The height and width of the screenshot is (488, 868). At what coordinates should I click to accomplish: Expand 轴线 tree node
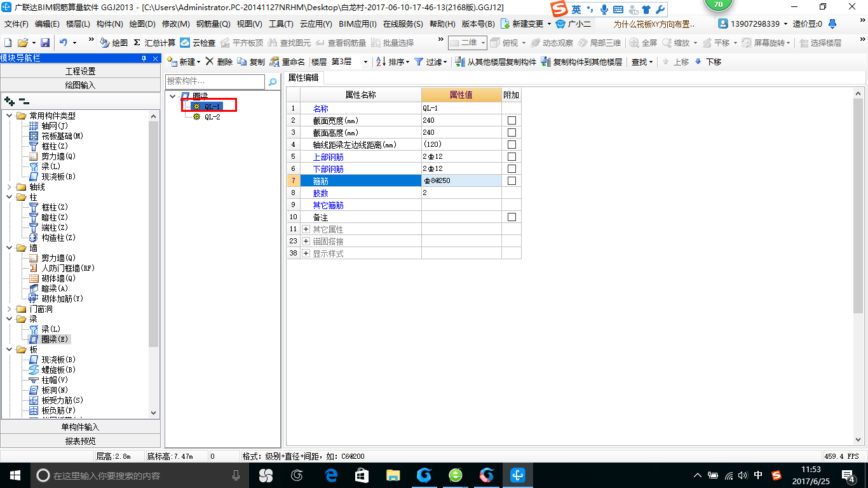point(9,187)
